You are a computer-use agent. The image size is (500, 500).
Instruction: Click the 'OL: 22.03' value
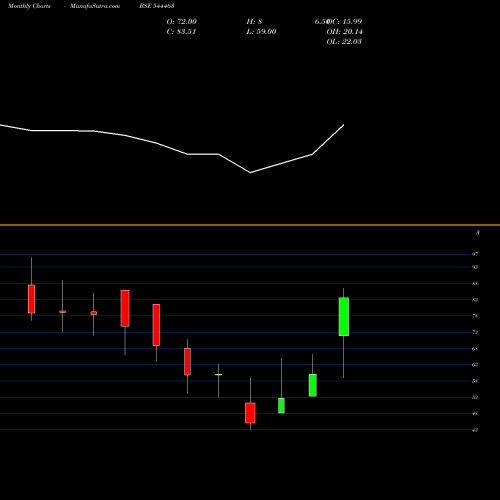[344, 42]
